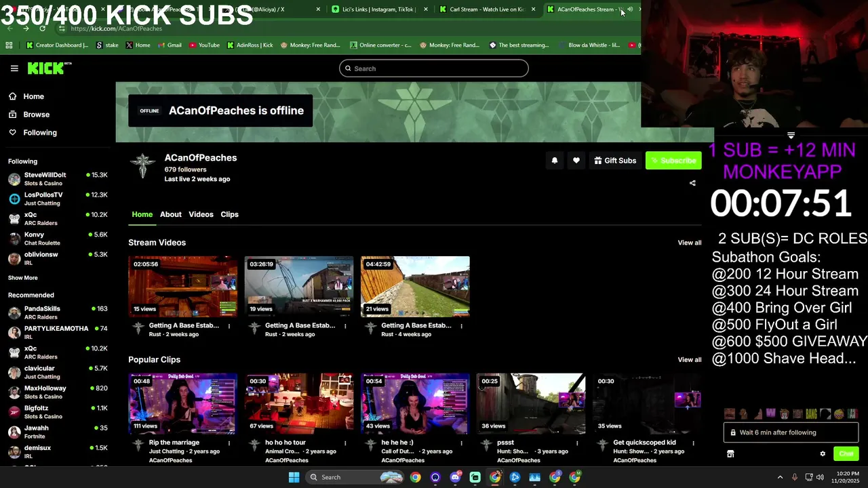Open Konvy channel in sidebar

58,239
